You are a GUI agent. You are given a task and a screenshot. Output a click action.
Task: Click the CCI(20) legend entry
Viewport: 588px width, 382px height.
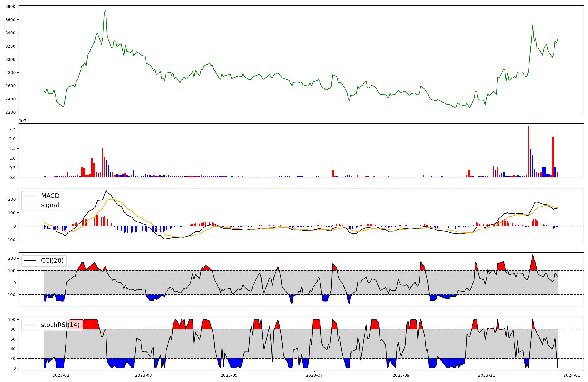pyautogui.click(x=52, y=261)
